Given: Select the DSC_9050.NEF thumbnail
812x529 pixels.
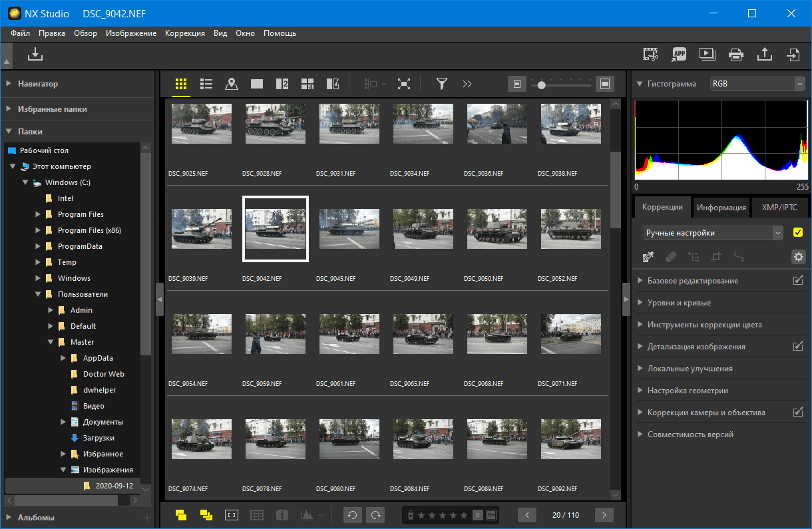Looking at the screenshot, I should tap(497, 228).
